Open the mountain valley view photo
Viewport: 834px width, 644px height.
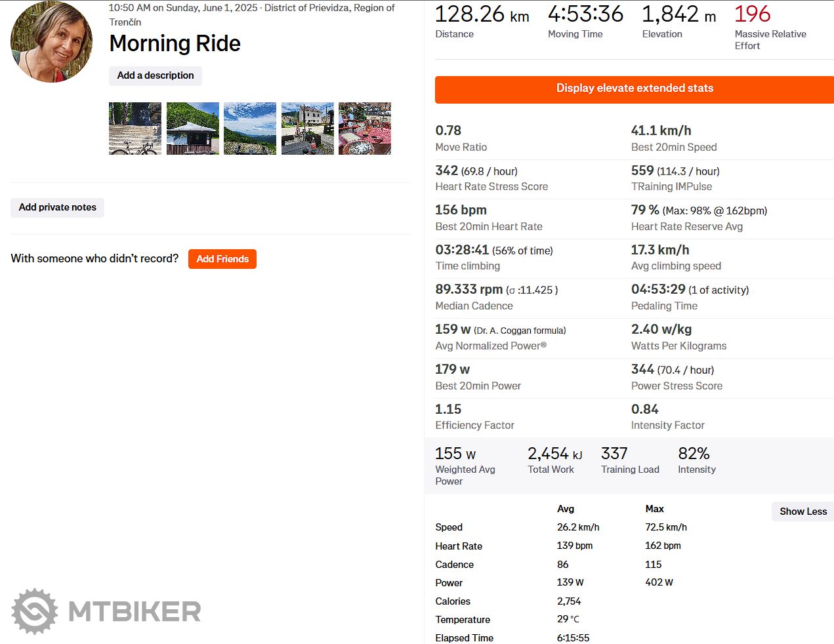250,129
